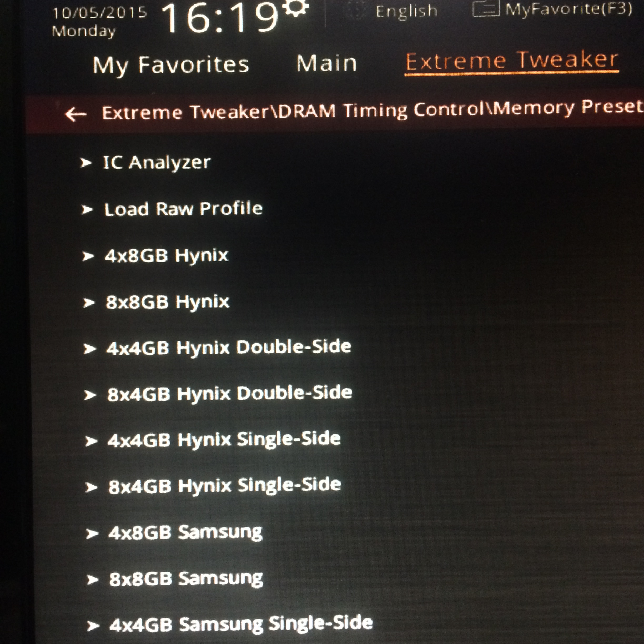Click the gear icon next to the clock
The image size is (644, 644).
(295, 7)
